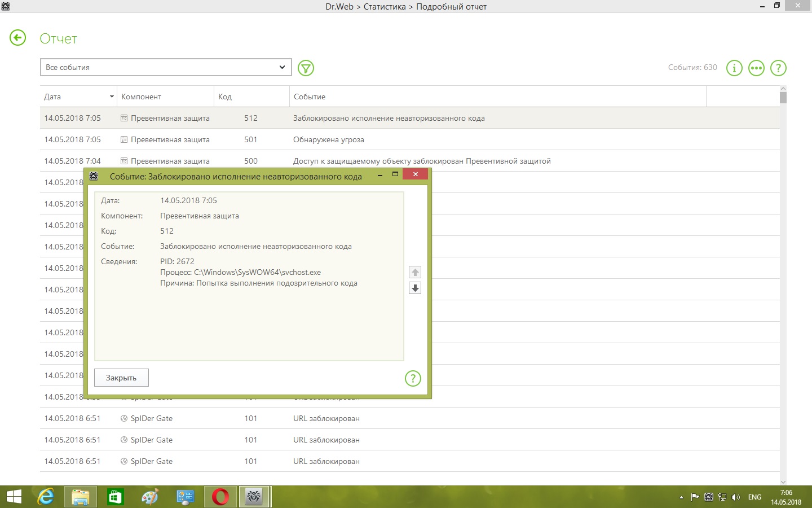Open help icon in report toolbar
This screenshot has height=508, width=812.
(778, 68)
